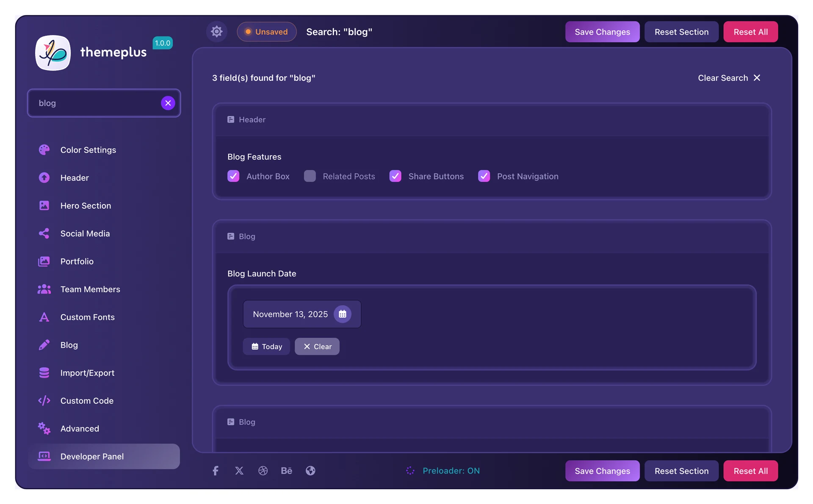The width and height of the screenshot is (813, 504).
Task: Click the theme mode gear icon
Action: click(216, 32)
